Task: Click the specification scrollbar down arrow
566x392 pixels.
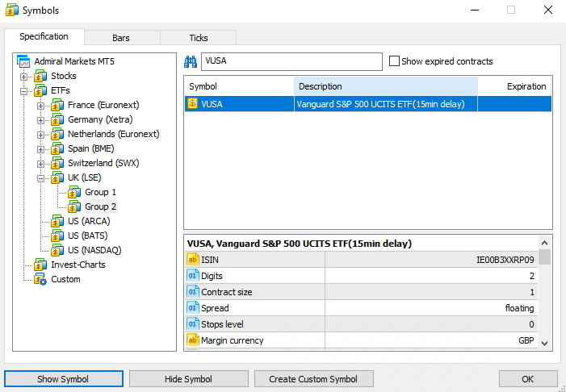Action: point(545,343)
